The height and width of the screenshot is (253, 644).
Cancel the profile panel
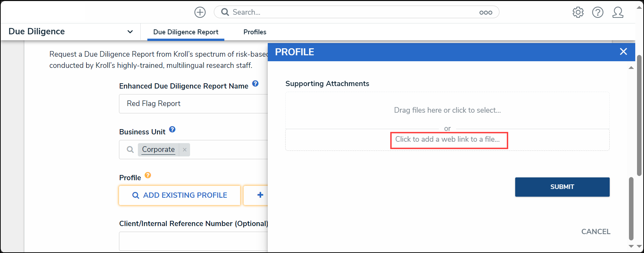pos(596,232)
